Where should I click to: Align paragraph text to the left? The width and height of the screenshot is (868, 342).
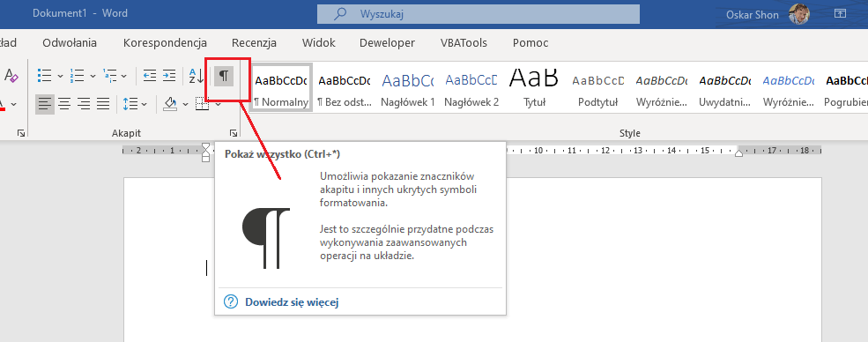45,103
